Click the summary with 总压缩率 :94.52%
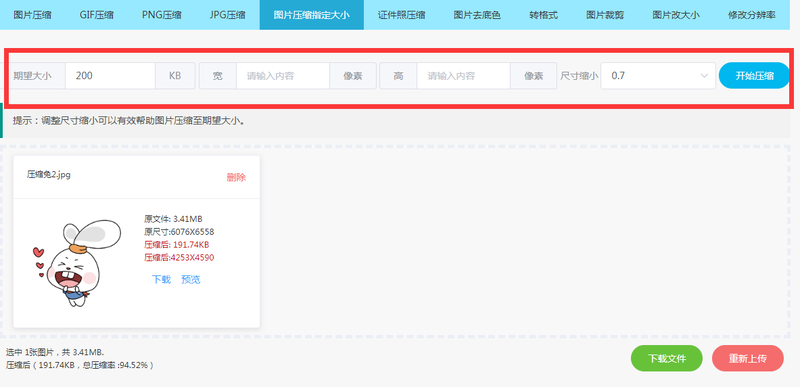Viewport: 800px width, 387px height. coord(80,366)
